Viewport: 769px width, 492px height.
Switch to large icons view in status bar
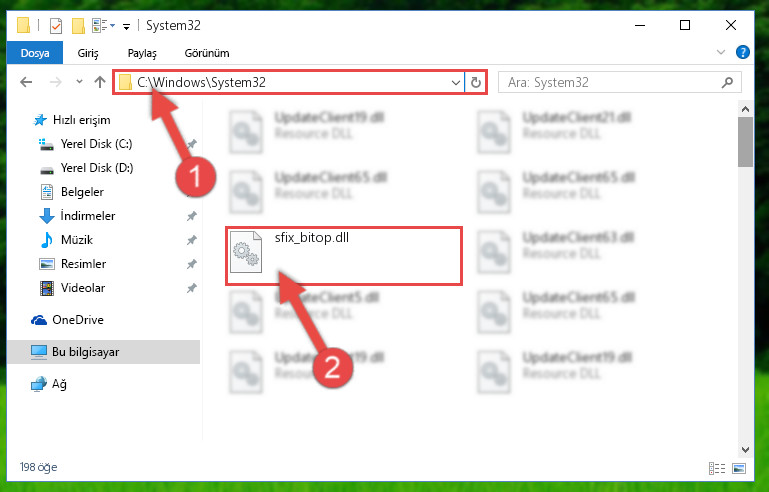739,468
